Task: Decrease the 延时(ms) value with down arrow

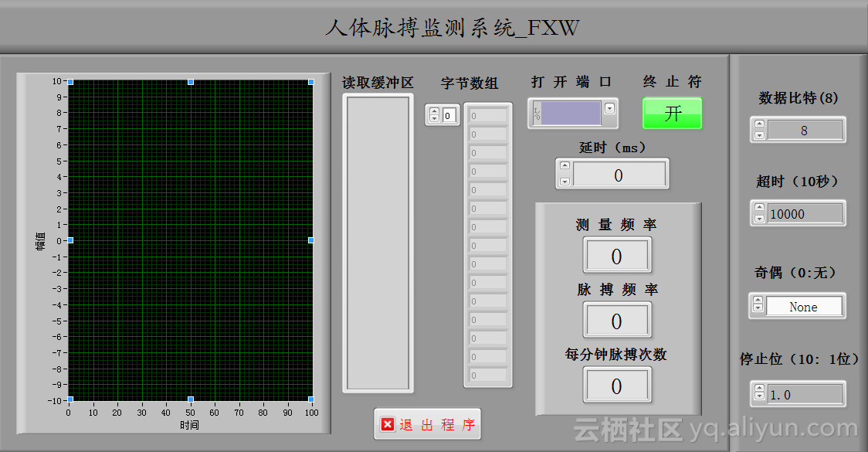Action: (565, 181)
